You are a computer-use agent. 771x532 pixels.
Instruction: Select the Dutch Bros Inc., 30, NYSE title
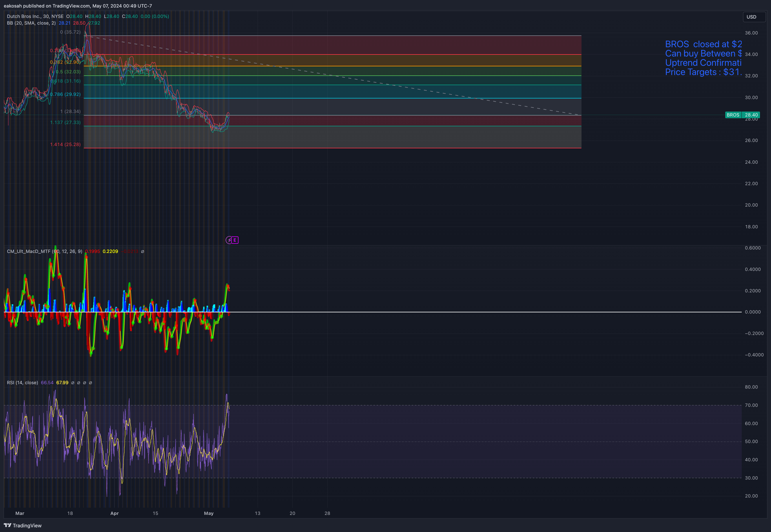point(35,16)
